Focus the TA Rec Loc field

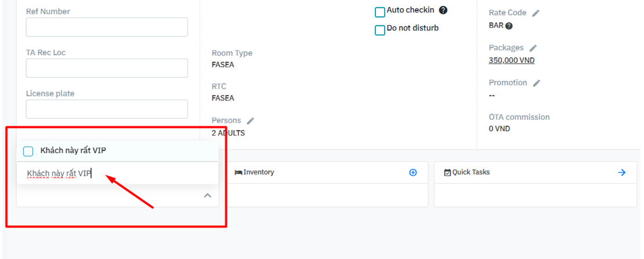[107, 68]
